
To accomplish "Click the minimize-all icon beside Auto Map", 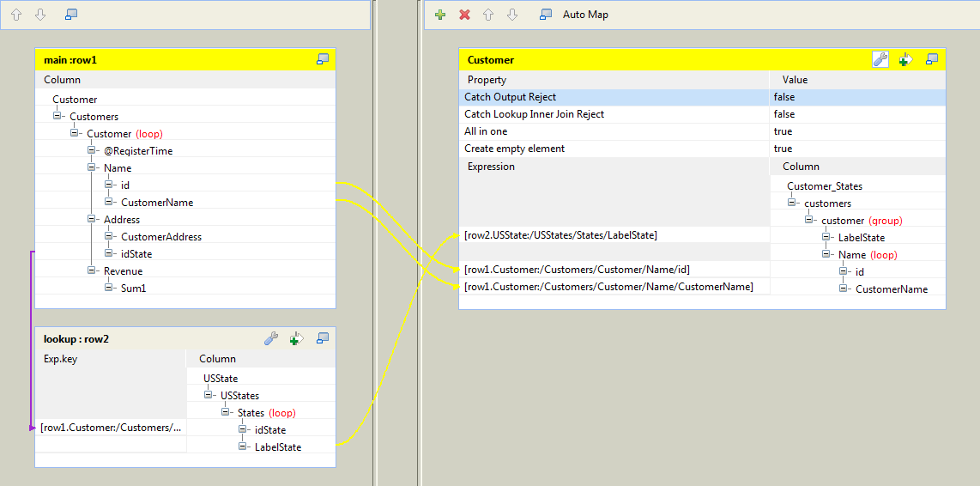I will point(545,15).
